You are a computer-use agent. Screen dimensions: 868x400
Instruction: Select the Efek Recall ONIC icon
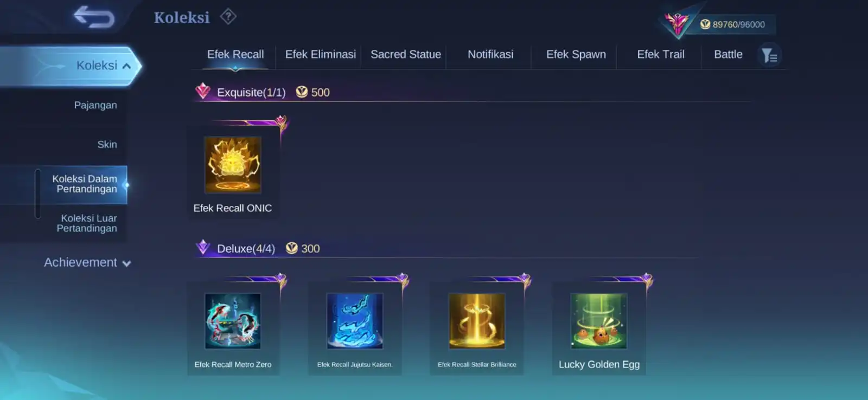pyautogui.click(x=233, y=165)
